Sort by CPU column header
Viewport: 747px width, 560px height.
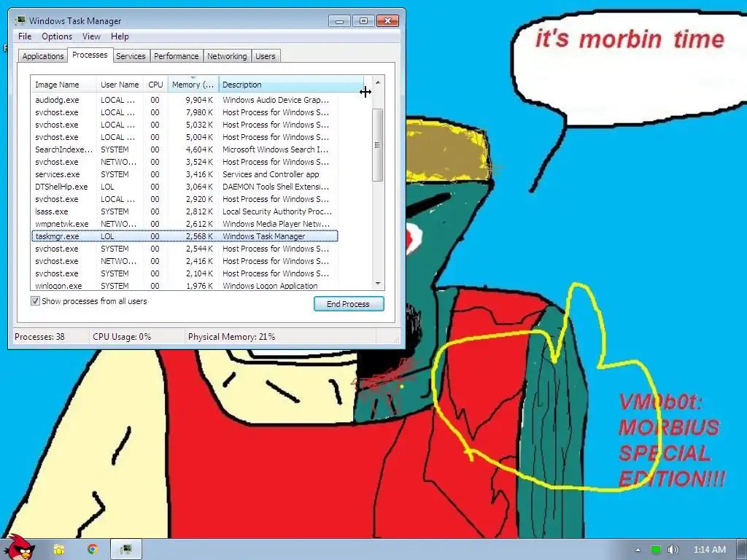(155, 85)
